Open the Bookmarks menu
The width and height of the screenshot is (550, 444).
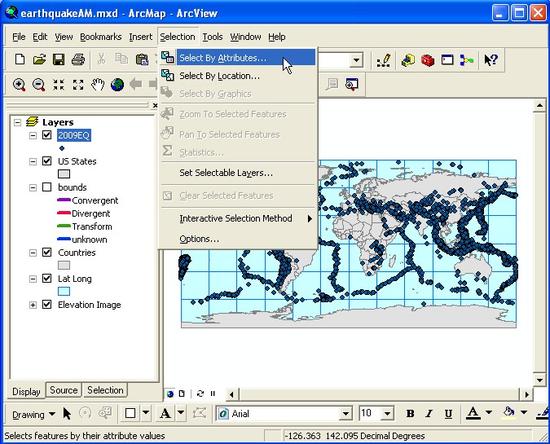101,36
